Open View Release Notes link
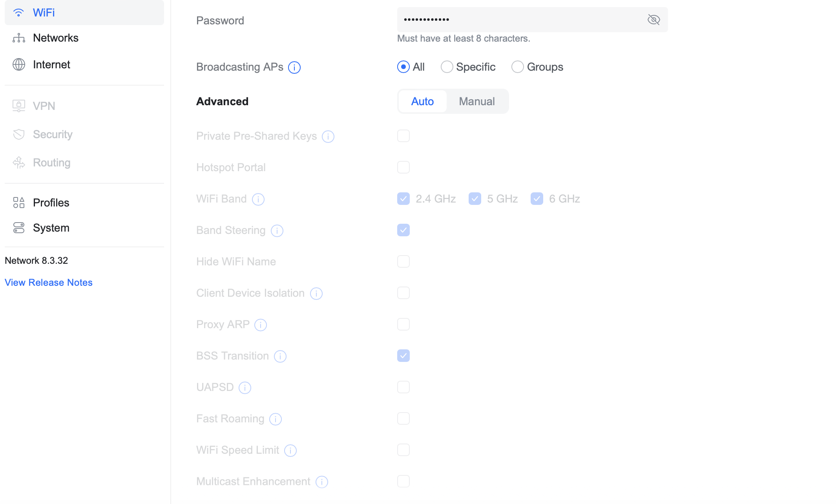The image size is (836, 504). [49, 283]
